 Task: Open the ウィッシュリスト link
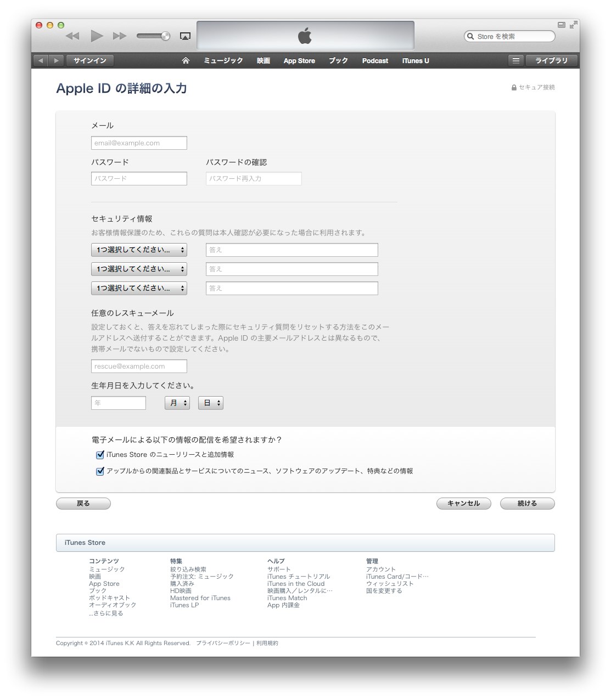tap(390, 584)
